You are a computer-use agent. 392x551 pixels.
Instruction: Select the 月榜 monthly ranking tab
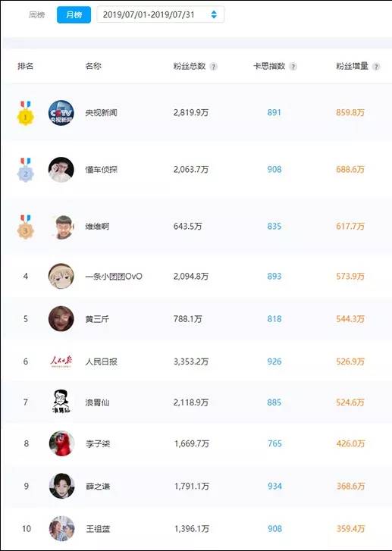[74, 15]
